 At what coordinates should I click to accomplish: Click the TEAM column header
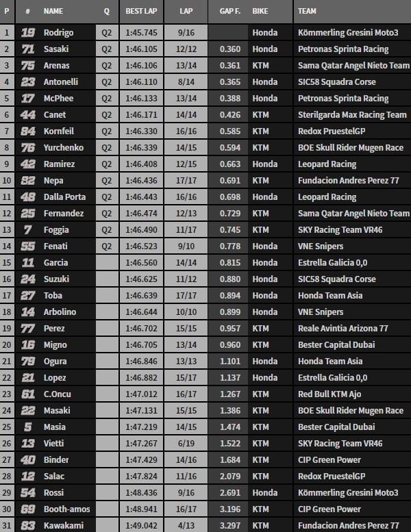coord(308,12)
